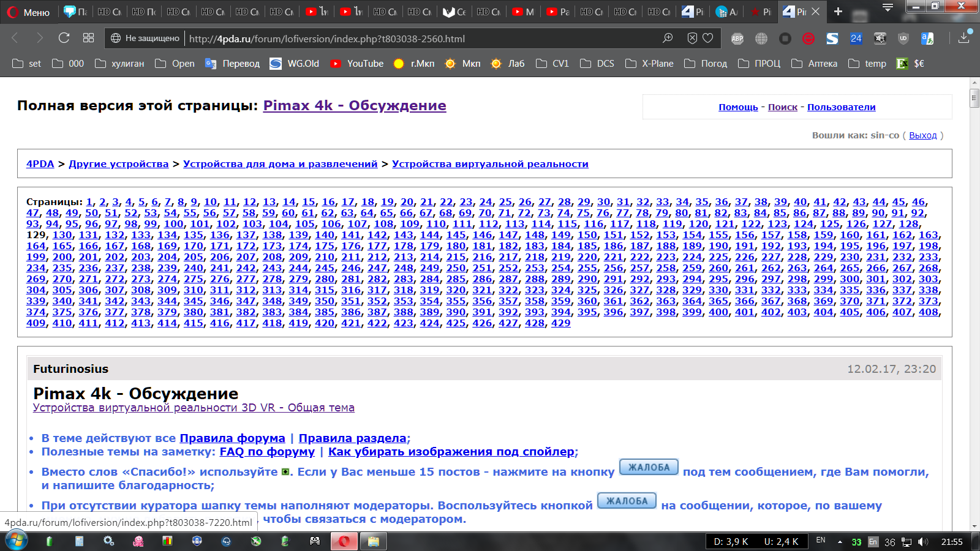This screenshot has height=551, width=980.
Task: Open the X-Plane bookmarks folder
Action: (649, 63)
